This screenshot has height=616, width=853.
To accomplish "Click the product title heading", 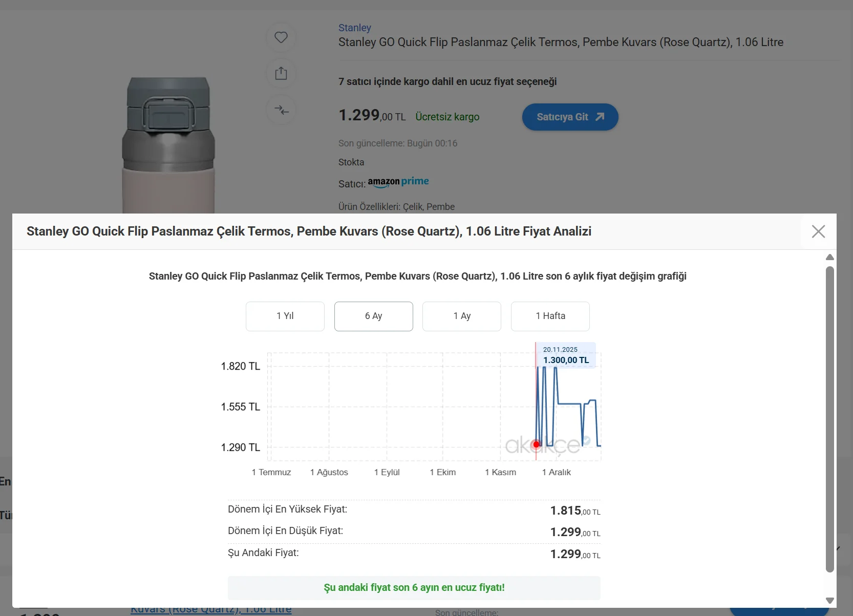I will tap(561, 42).
